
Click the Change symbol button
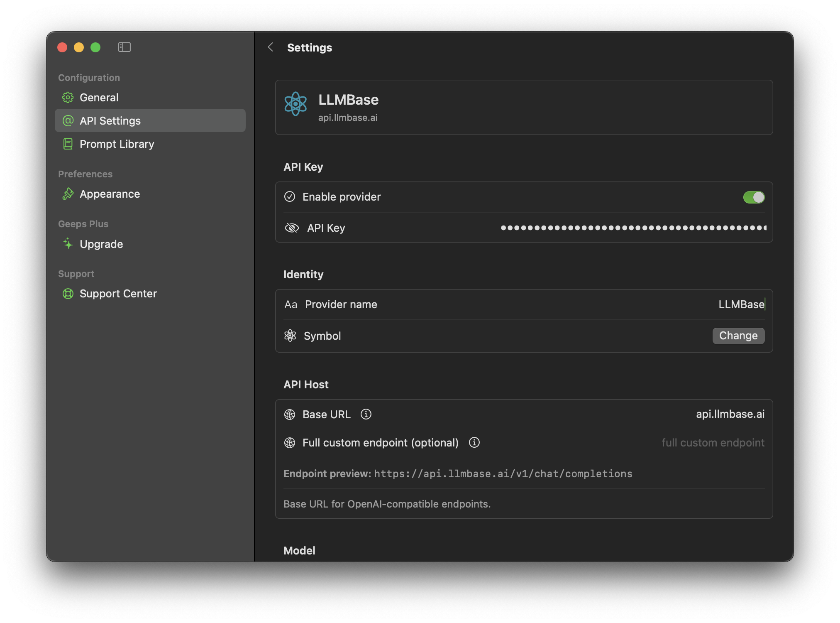[738, 336]
